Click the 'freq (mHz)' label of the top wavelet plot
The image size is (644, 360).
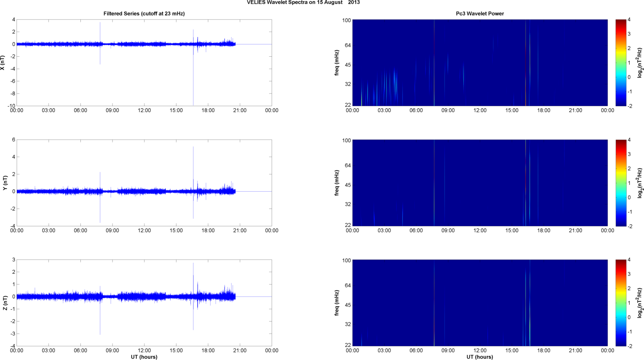click(337, 63)
